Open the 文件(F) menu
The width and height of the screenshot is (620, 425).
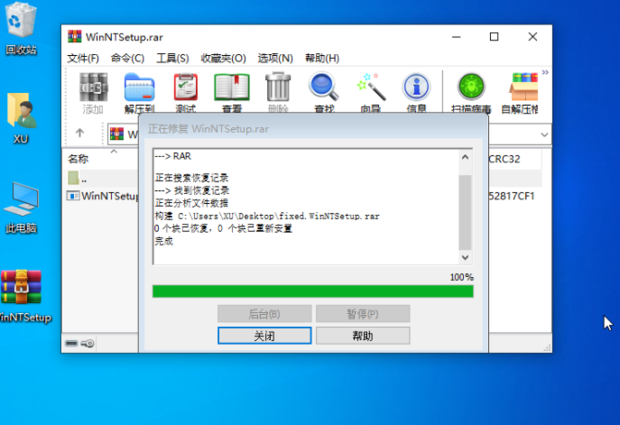pyautogui.click(x=83, y=58)
